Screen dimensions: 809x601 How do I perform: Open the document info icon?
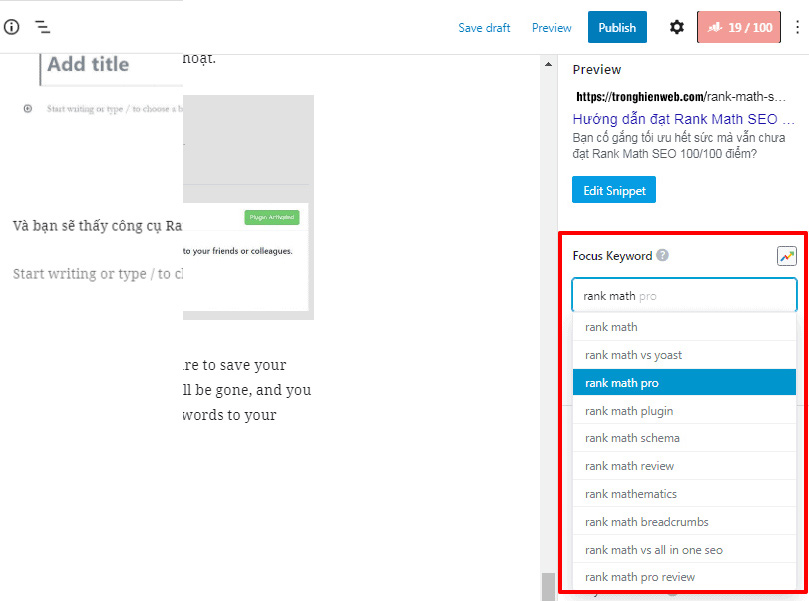(x=11, y=27)
